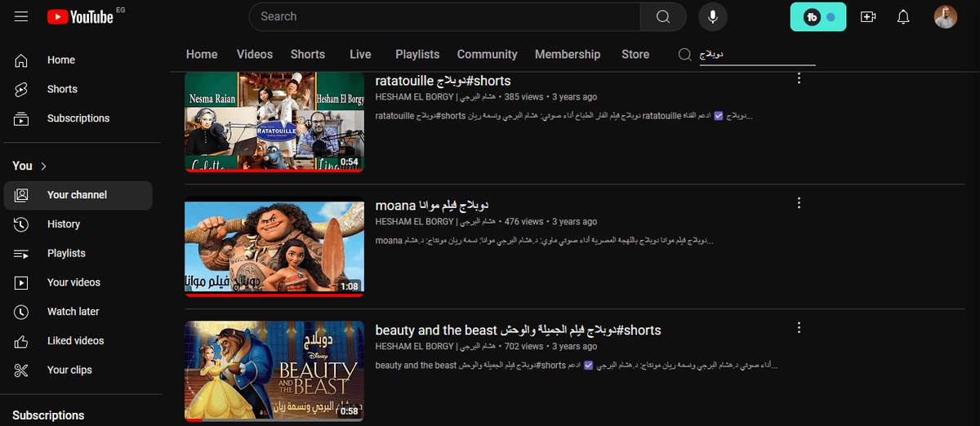
Task: Click the search magnifier button
Action: 663,17
